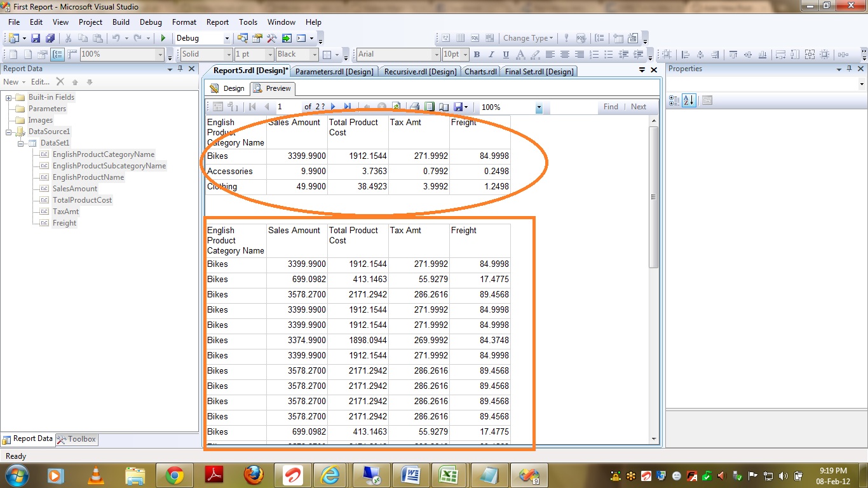Click the Design view tab

click(x=227, y=88)
